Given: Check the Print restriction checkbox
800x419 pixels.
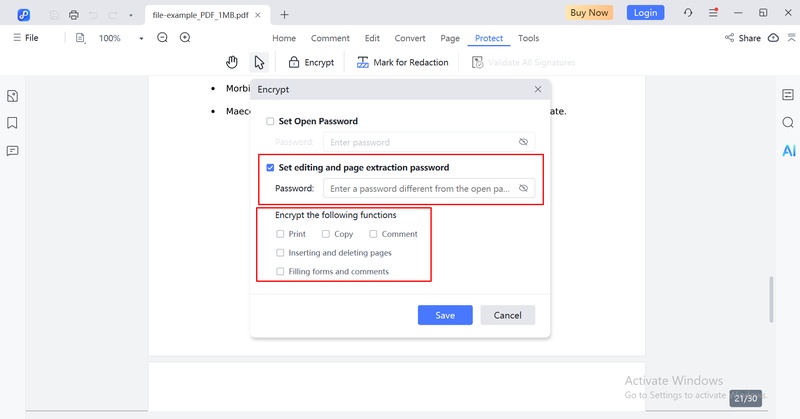Looking at the screenshot, I should pyautogui.click(x=280, y=234).
